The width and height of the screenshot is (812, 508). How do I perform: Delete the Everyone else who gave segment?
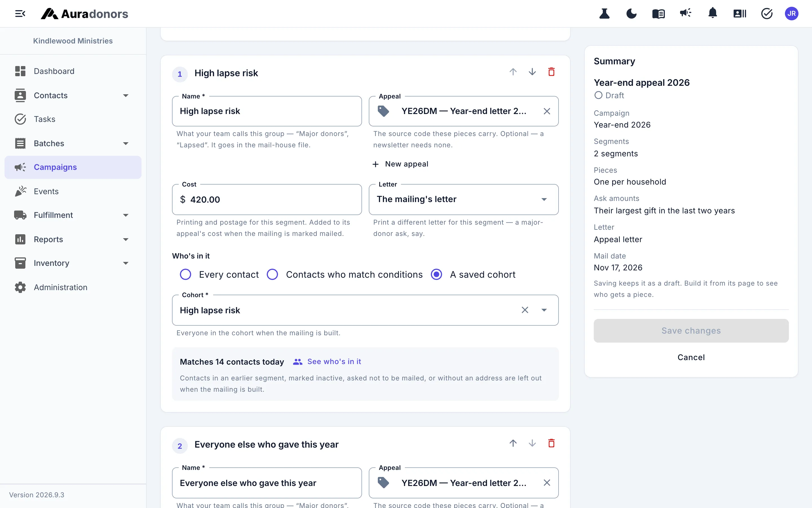(x=551, y=443)
